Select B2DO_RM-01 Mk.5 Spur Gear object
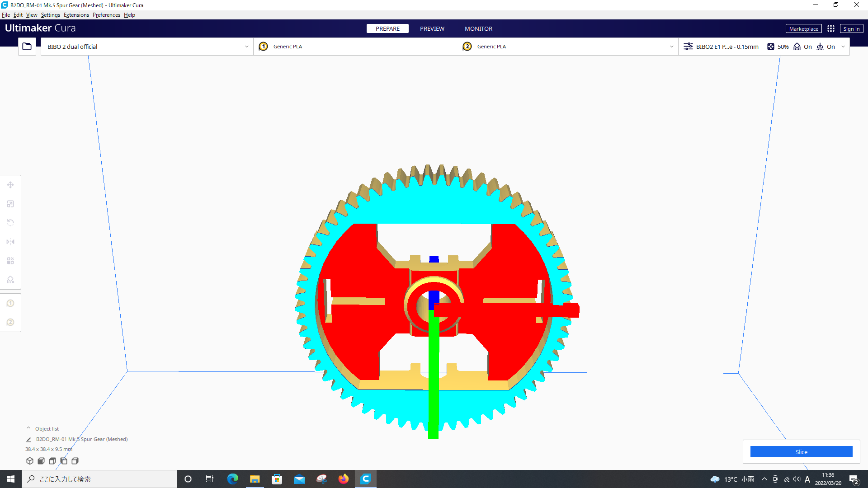Screen dimensions: 868x488 click(x=82, y=439)
